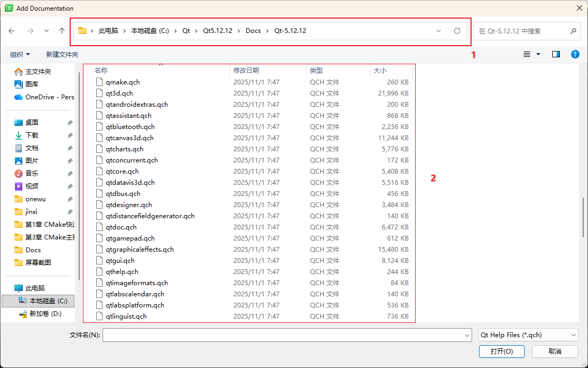Select 此电脑 in the address breadcrumb
The height and width of the screenshot is (368, 588).
[x=108, y=31]
